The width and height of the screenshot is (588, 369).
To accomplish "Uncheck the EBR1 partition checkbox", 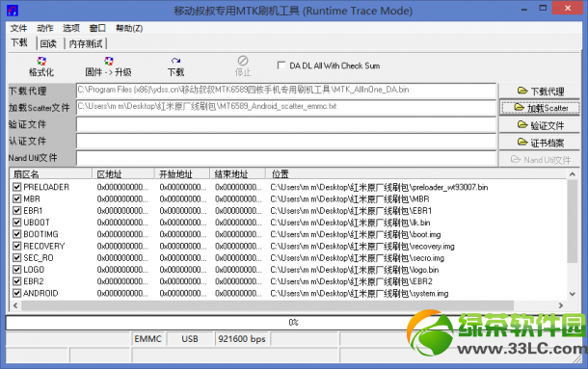I will [x=17, y=210].
